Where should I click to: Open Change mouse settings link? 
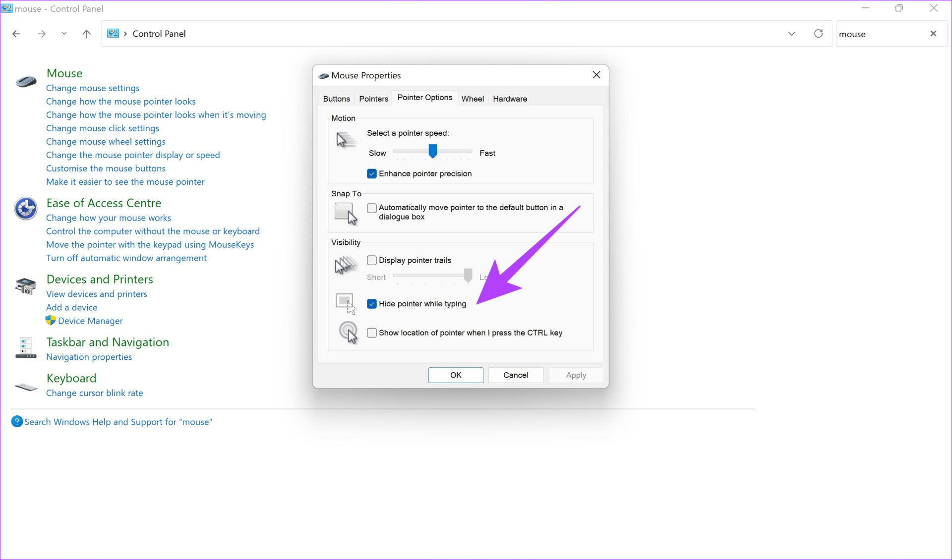tap(93, 88)
